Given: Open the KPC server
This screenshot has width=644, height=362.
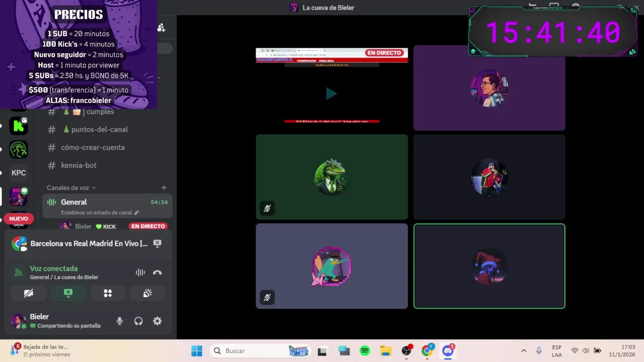Looking at the screenshot, I should [x=19, y=172].
